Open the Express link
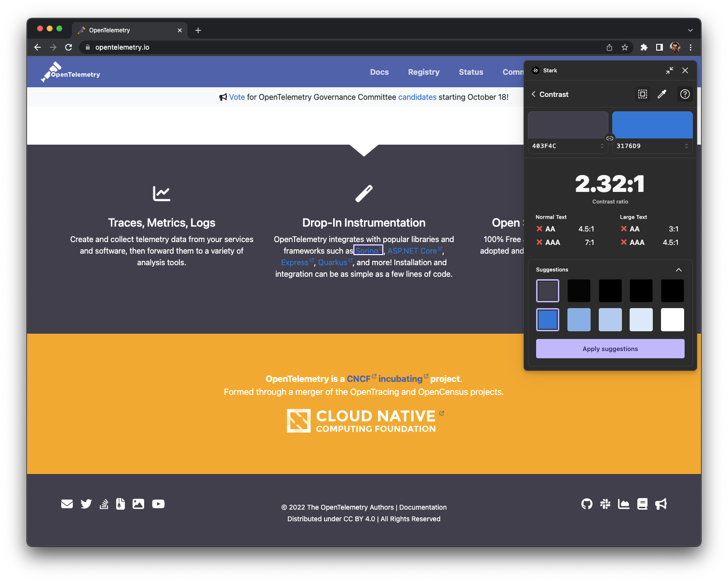The image size is (728, 582). pyautogui.click(x=297, y=262)
